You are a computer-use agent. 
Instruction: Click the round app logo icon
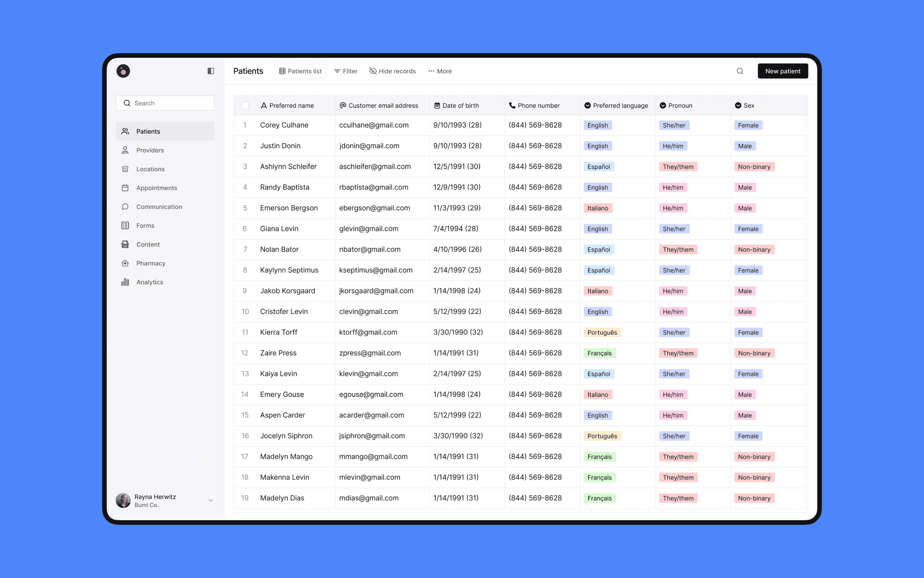click(x=123, y=71)
